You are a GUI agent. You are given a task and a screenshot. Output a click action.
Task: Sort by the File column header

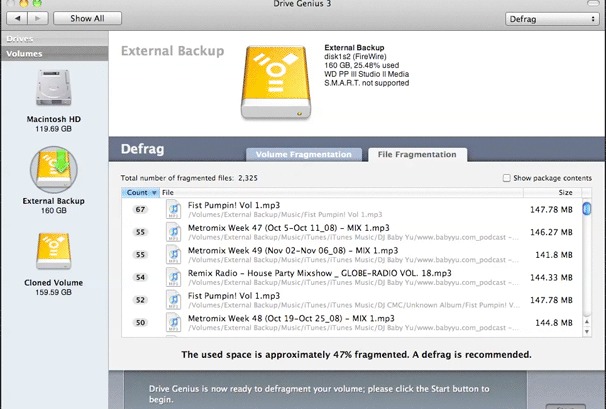342,193
